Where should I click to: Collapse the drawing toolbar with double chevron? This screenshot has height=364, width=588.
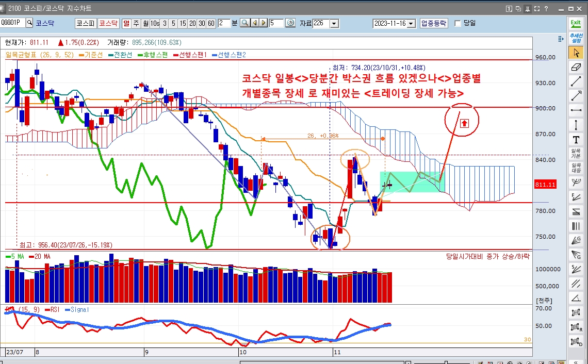coord(576,361)
